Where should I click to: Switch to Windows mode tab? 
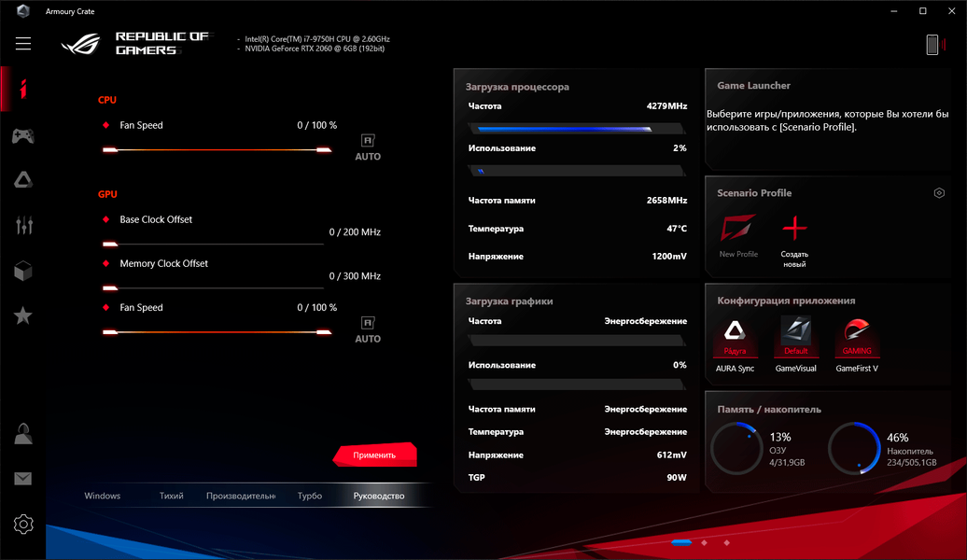coord(103,496)
